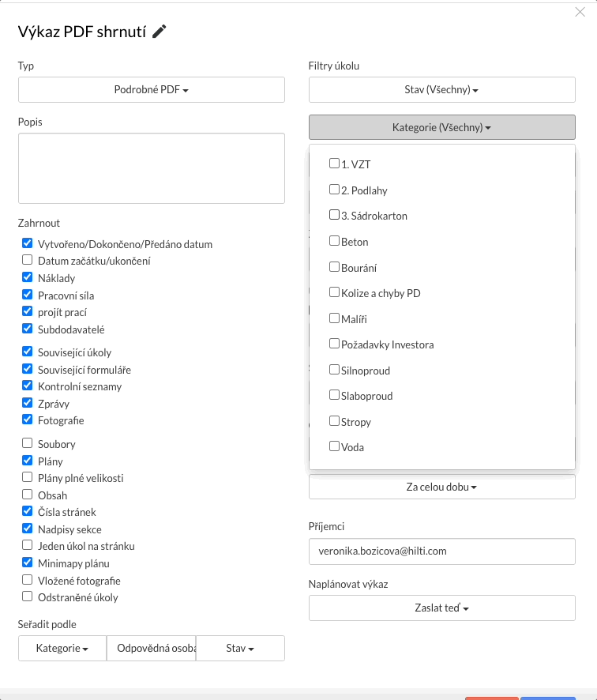The height and width of the screenshot is (700, 597).
Task: Collapse the Kategorie (Všechny) dropdown
Action: click(x=441, y=127)
